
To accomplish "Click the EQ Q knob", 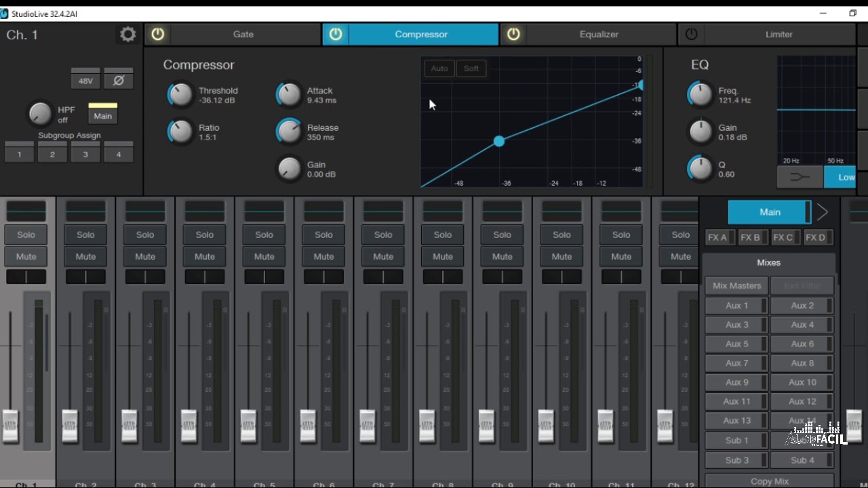I will [x=701, y=169].
